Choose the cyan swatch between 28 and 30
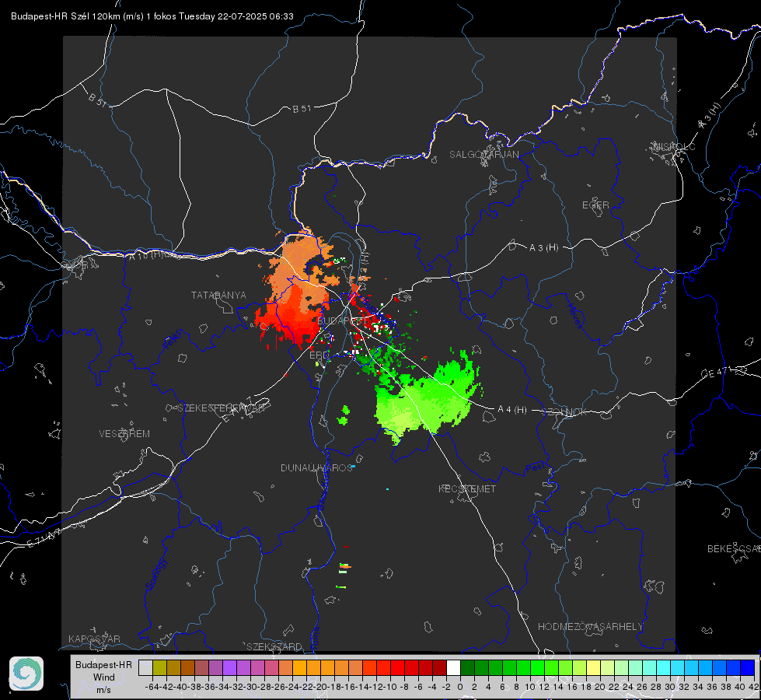 (x=664, y=667)
